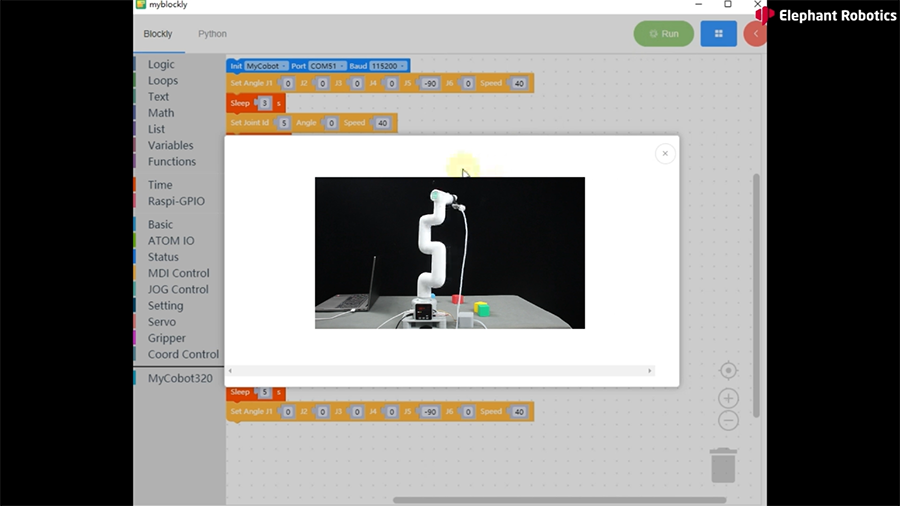
Task: Minimize the myblockly window
Action: [x=699, y=5]
